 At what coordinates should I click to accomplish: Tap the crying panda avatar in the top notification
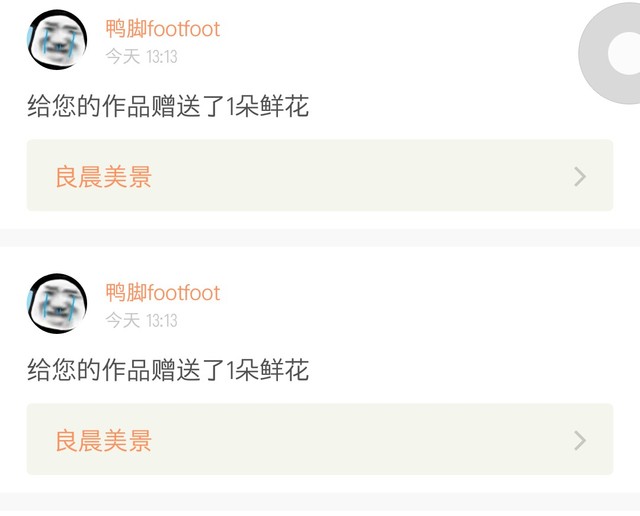pyautogui.click(x=57, y=39)
